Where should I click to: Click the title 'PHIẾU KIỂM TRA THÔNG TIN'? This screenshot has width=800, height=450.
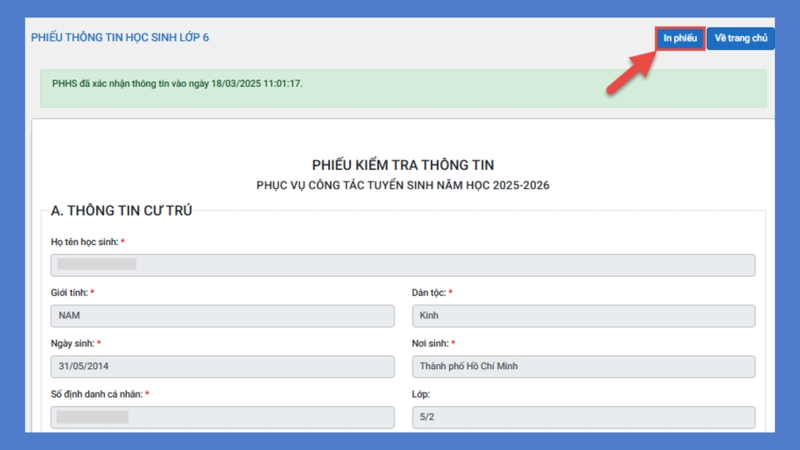click(x=403, y=165)
